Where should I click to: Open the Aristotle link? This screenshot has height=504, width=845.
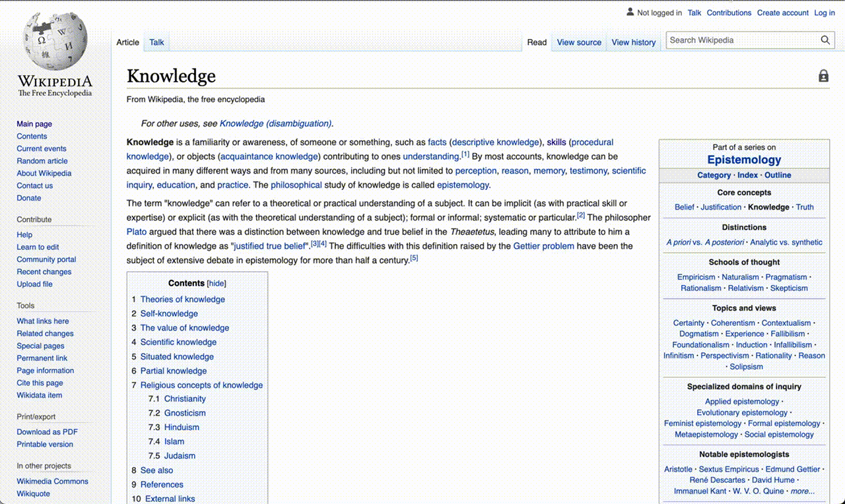click(x=678, y=470)
